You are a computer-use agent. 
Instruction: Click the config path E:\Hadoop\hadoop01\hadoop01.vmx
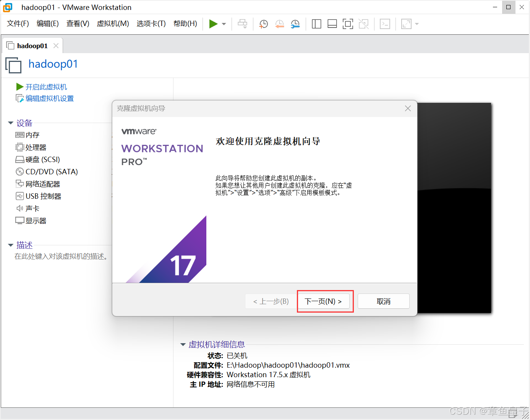coord(288,365)
